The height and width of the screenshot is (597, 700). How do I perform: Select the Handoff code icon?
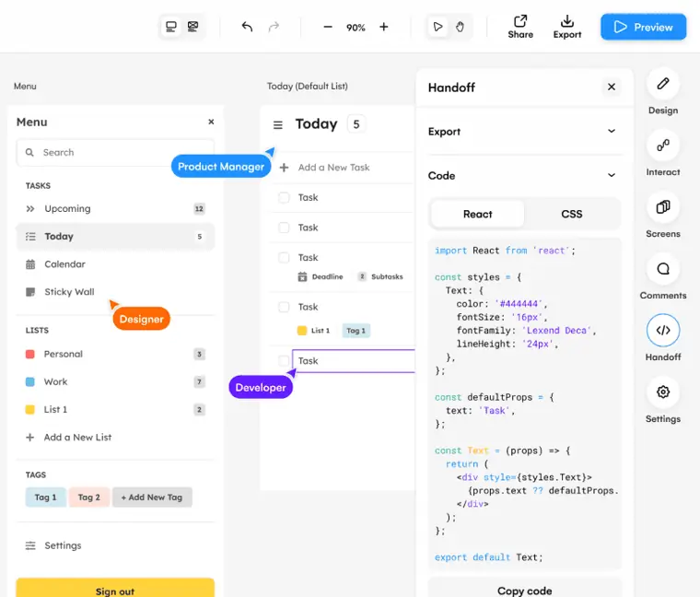(663, 330)
